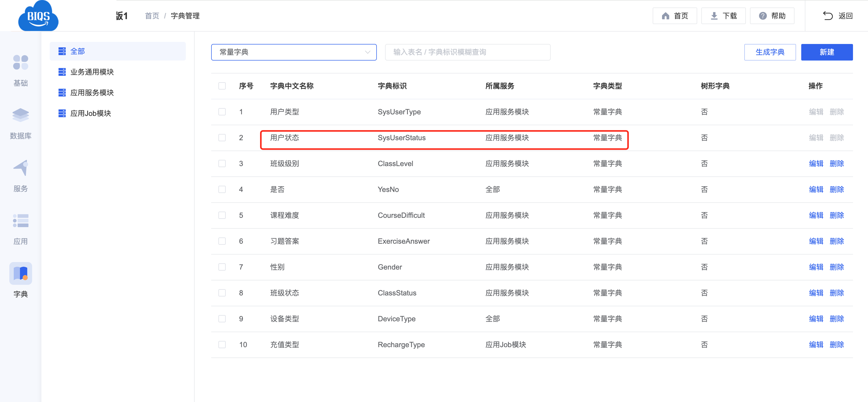Click the home icon in 首页 button
Image resolution: width=868 pixels, height=402 pixels.
point(665,16)
